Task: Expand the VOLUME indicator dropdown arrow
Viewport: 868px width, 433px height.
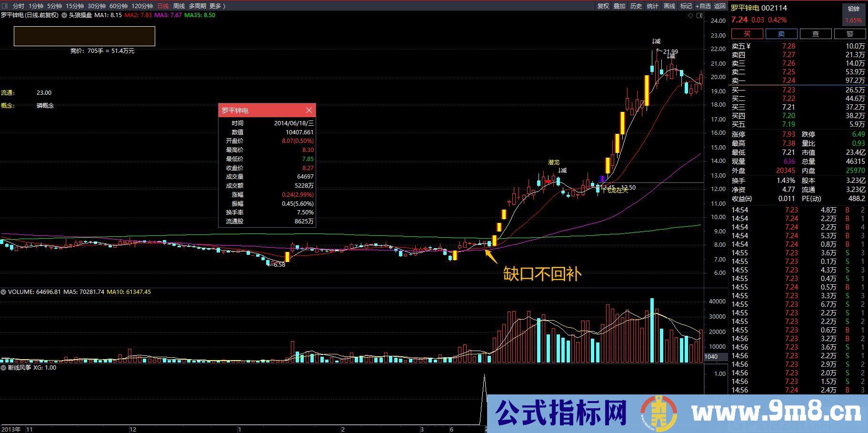Action: (3, 292)
